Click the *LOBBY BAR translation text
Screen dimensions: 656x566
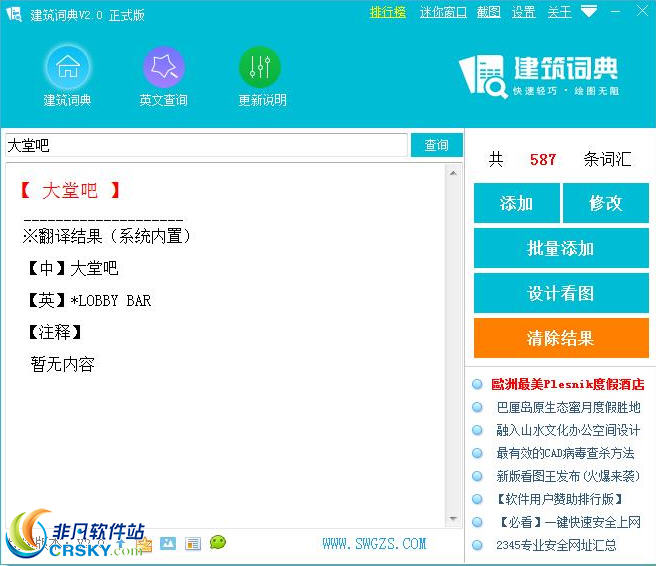tap(111, 300)
